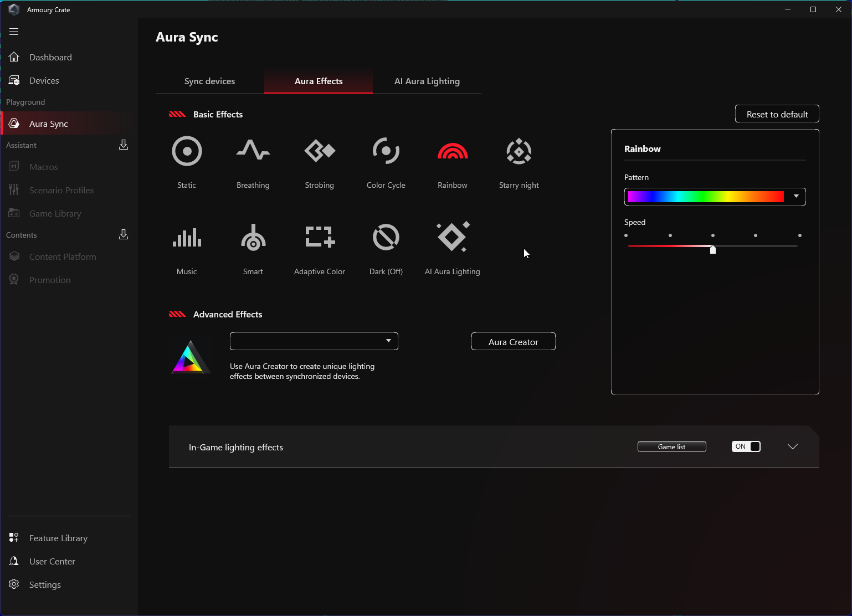Select the AI Aura Lighting effect icon
The image size is (852, 616).
coord(453,236)
